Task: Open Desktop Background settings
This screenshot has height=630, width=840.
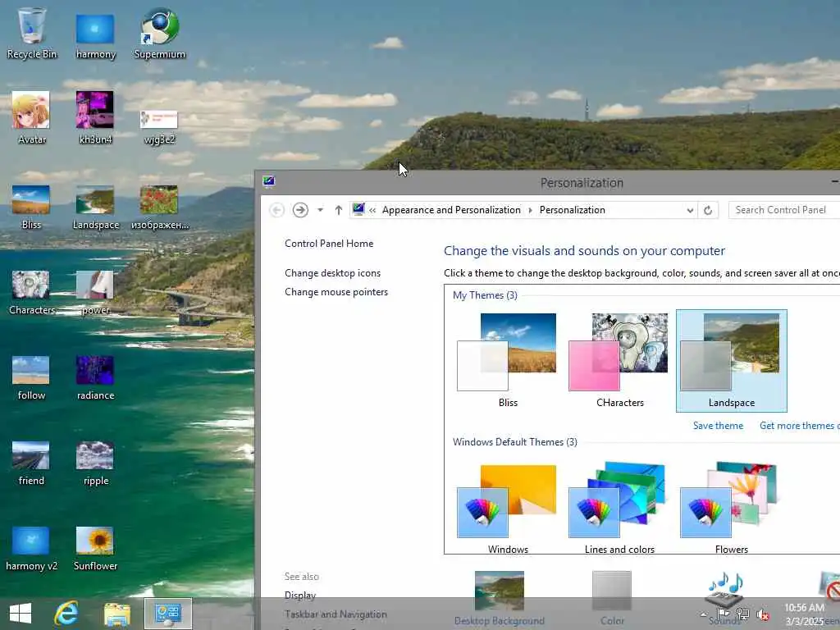Action: (x=500, y=598)
